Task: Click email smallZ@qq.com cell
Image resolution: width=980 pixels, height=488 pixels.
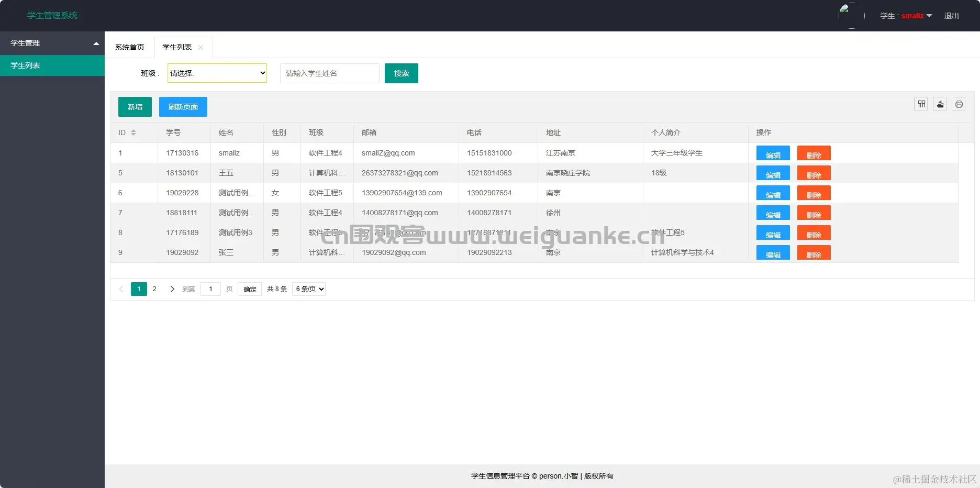Action: click(x=406, y=153)
